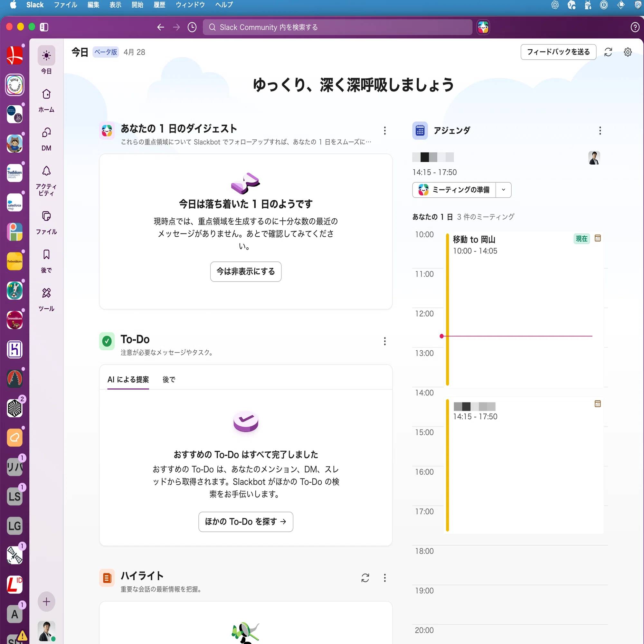Viewport: 644px width, 644px height.
Task: Open the ファイル menu in menu bar
Action: click(65, 5)
